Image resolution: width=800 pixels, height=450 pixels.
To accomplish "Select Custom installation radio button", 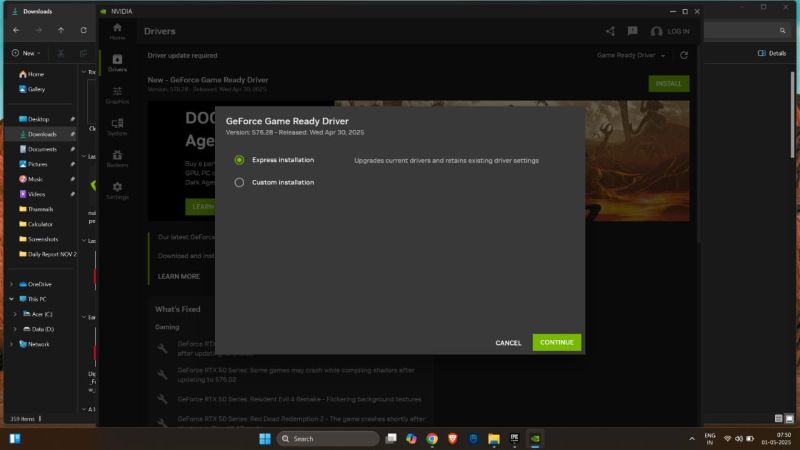I will coord(239,182).
